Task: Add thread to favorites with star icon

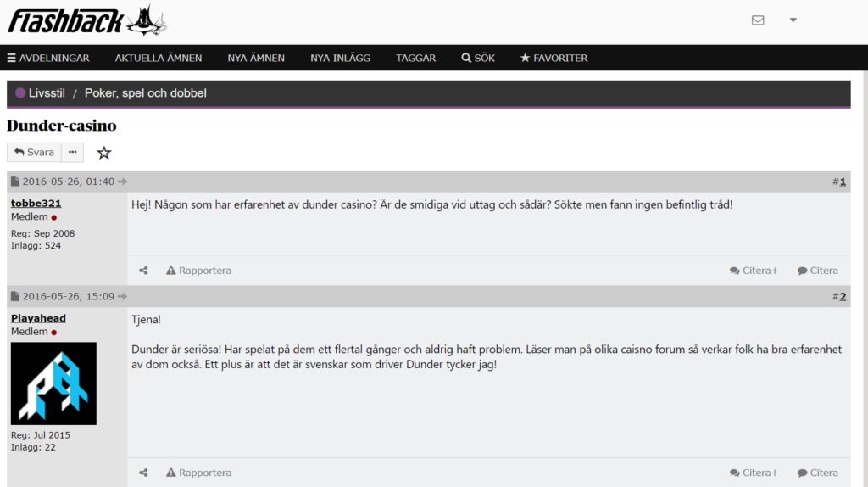Action: (x=104, y=153)
